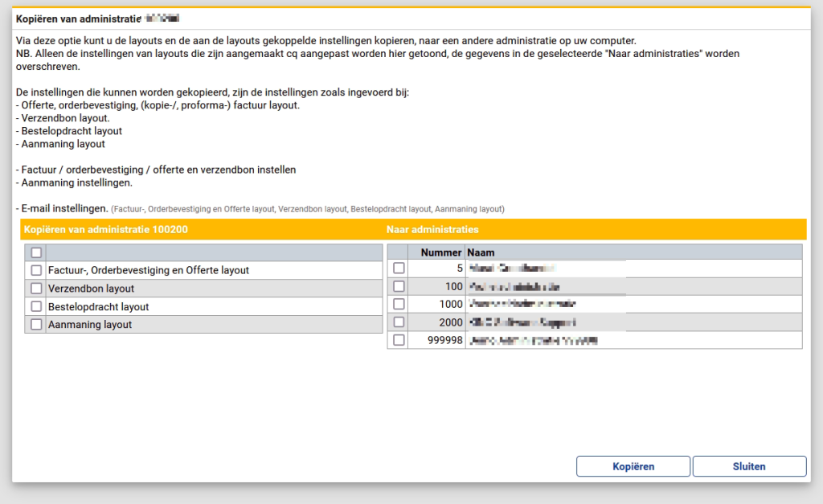The image size is (823, 504).
Task: Enable the Factuur-, Orderbevestiging en Offerte layout checkbox
Action: coord(35,271)
